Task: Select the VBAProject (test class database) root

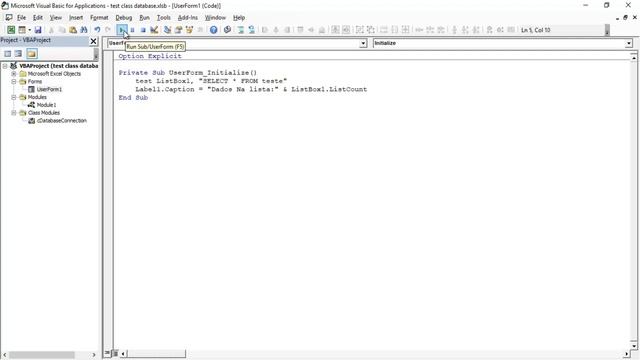Action: (59, 66)
